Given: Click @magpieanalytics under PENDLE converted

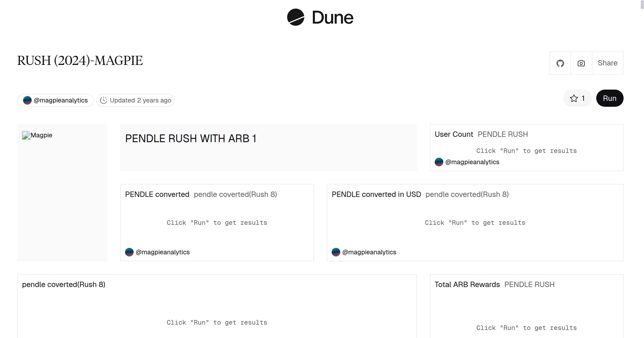Looking at the screenshot, I should point(163,252).
